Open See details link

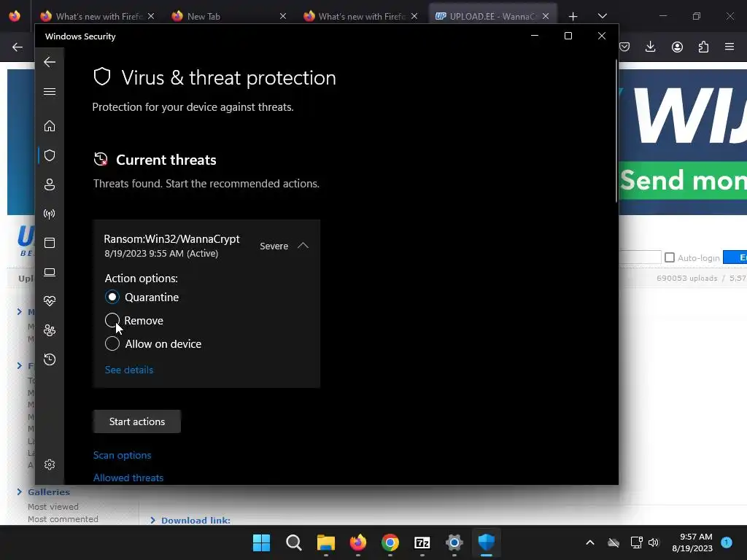tap(129, 370)
